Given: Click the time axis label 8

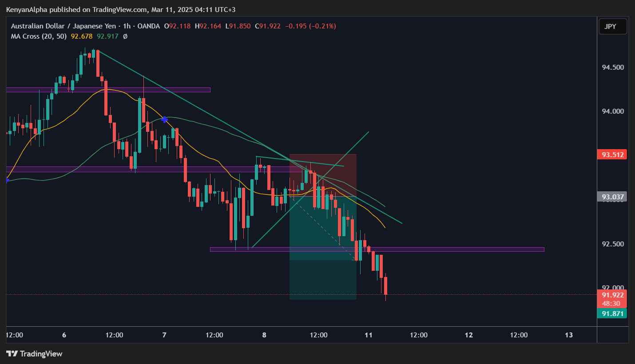Looking at the screenshot, I should tap(264, 335).
